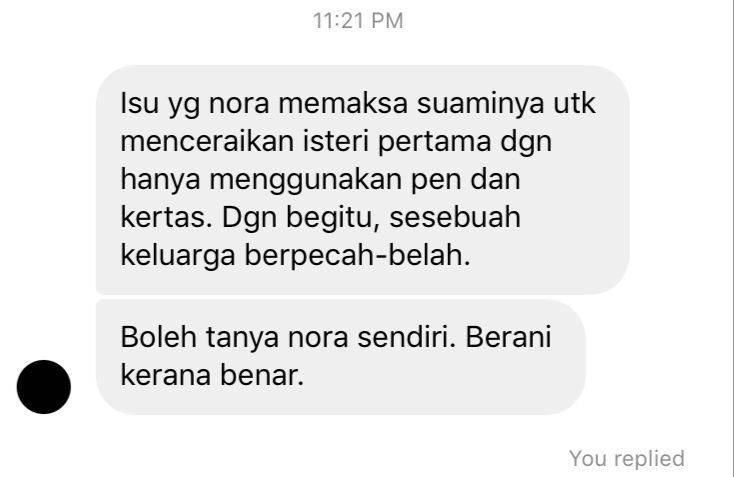Click the 11:21 PM timestamp
This screenshot has width=734, height=477.
[x=358, y=21]
